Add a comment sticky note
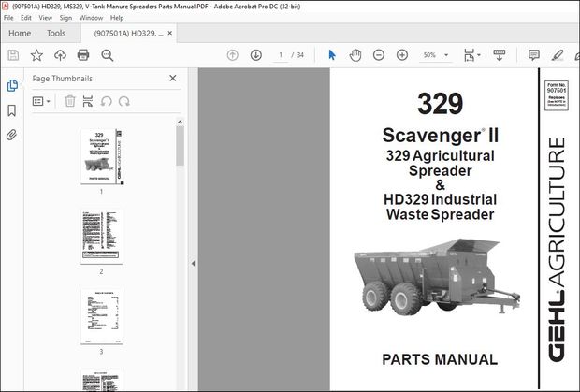This screenshot has height=392, width=580. pyautogui.click(x=534, y=55)
